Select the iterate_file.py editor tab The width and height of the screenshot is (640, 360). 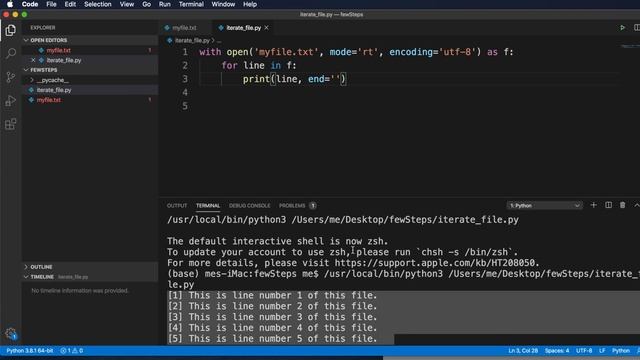(243, 28)
